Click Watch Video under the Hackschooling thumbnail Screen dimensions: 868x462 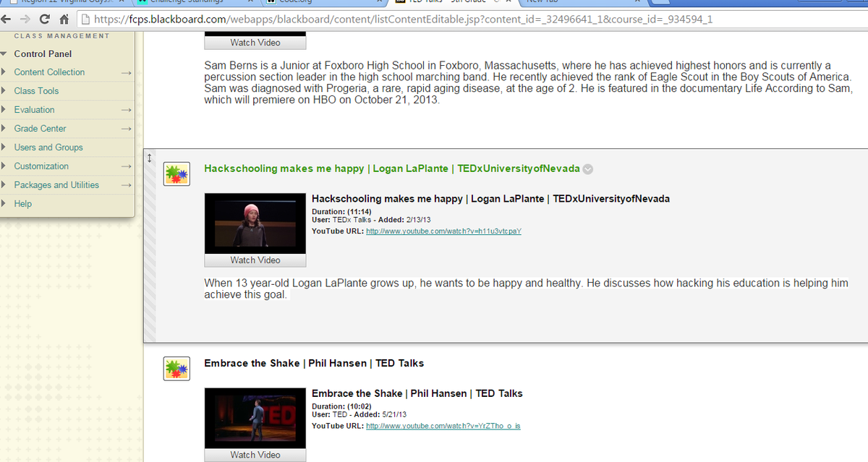click(x=255, y=260)
